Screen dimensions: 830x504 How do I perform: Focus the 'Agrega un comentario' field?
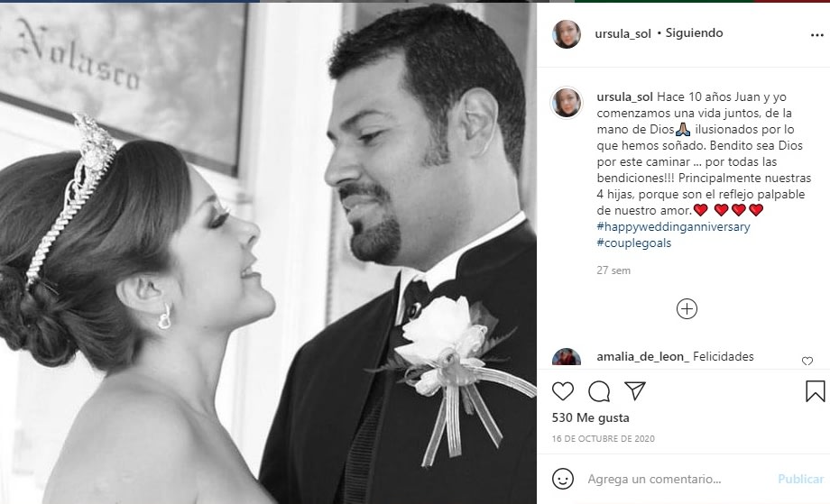click(678, 479)
